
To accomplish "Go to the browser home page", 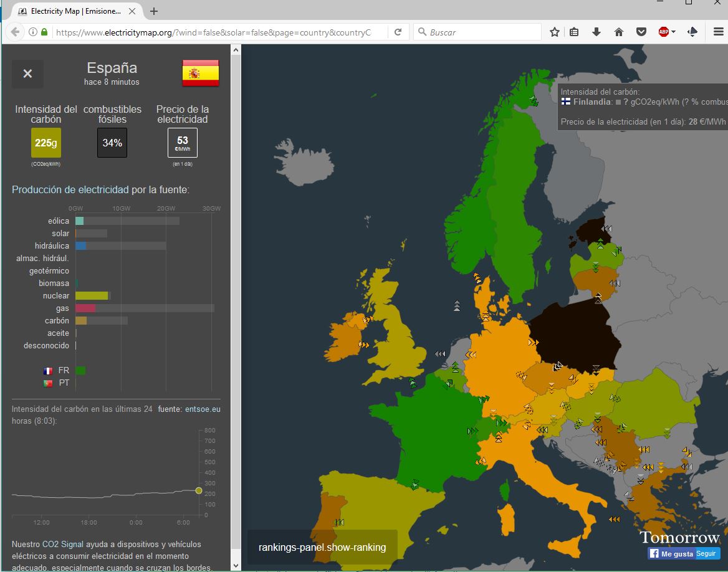I will 618,32.
